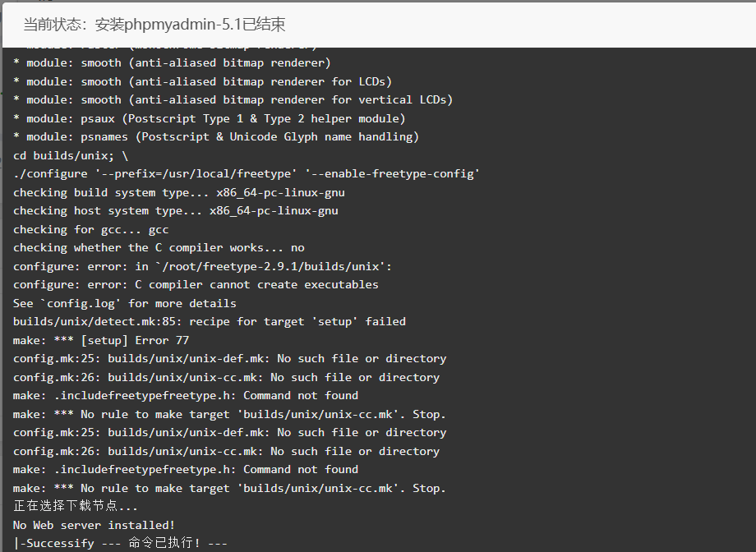Click 'C compiler cannot create executables' error

[196, 284]
